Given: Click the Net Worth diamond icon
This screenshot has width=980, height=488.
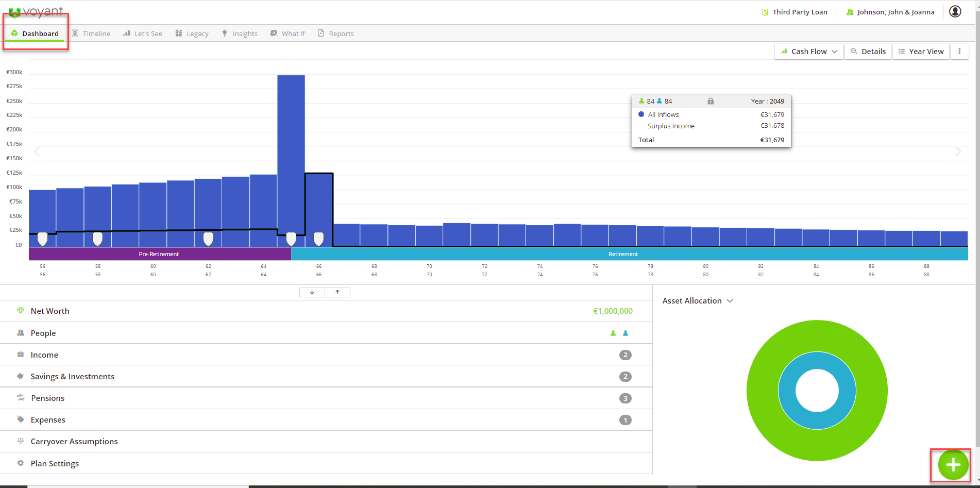Looking at the screenshot, I should click(21, 311).
